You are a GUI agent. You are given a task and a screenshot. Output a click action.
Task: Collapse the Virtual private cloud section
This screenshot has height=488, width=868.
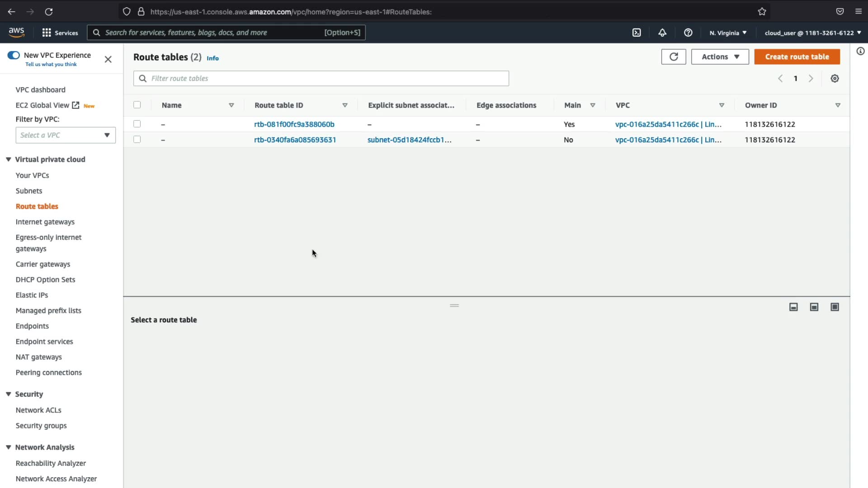click(8, 160)
